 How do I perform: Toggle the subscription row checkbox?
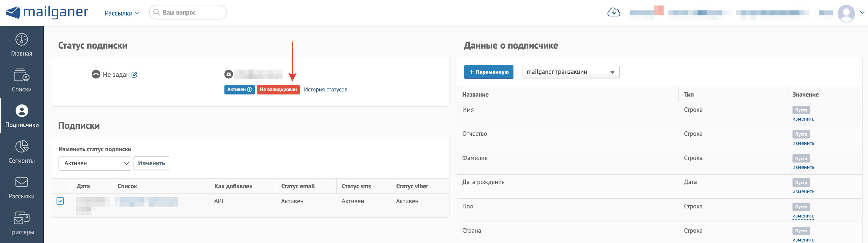(x=60, y=201)
